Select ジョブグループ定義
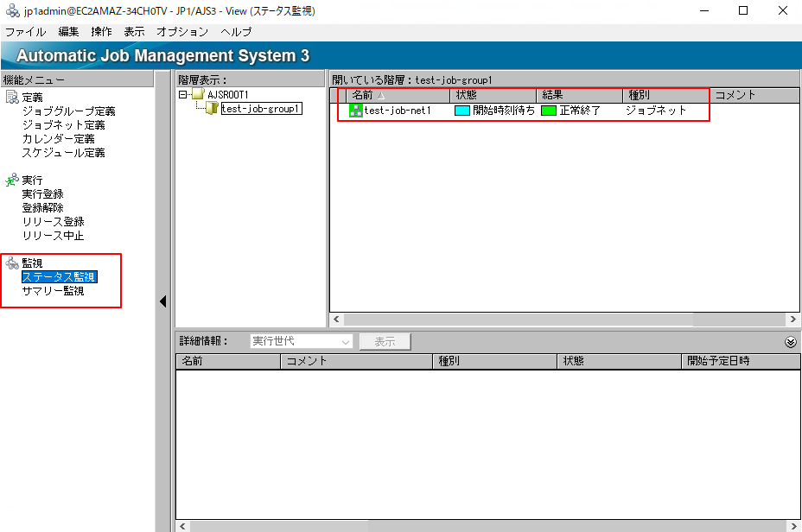Viewport: 802px width, 532px height. 68,111
